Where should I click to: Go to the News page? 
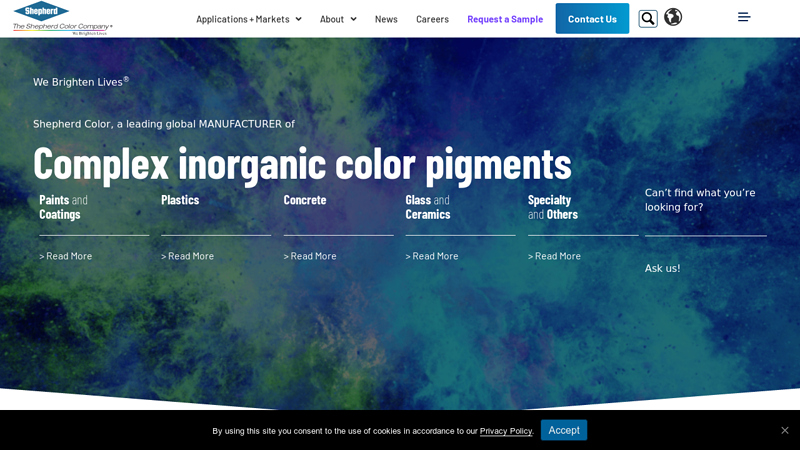click(386, 19)
